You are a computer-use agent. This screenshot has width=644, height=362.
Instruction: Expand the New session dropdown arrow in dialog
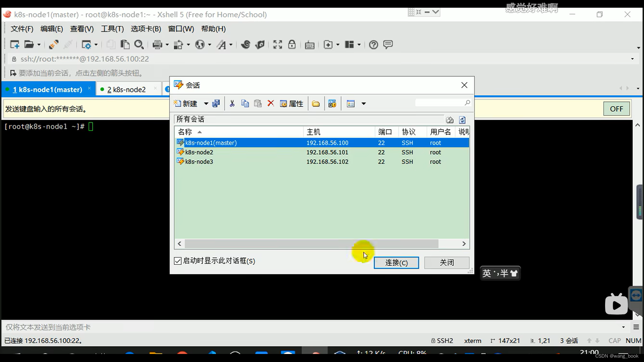pyautogui.click(x=206, y=104)
